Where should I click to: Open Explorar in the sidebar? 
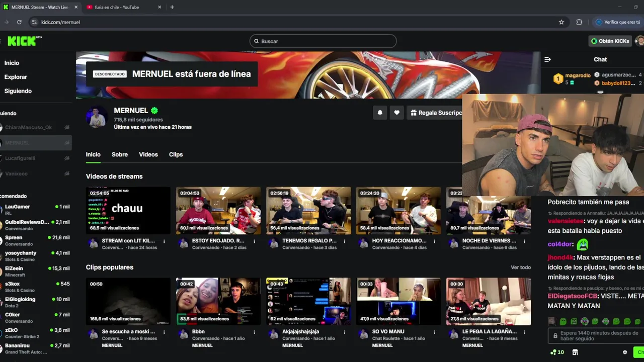16,77
